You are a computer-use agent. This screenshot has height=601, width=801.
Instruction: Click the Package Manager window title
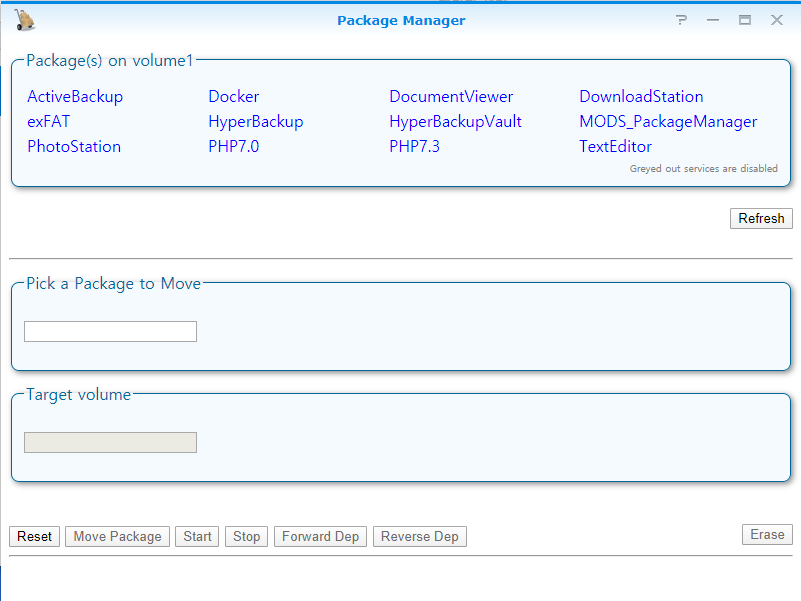tap(401, 20)
